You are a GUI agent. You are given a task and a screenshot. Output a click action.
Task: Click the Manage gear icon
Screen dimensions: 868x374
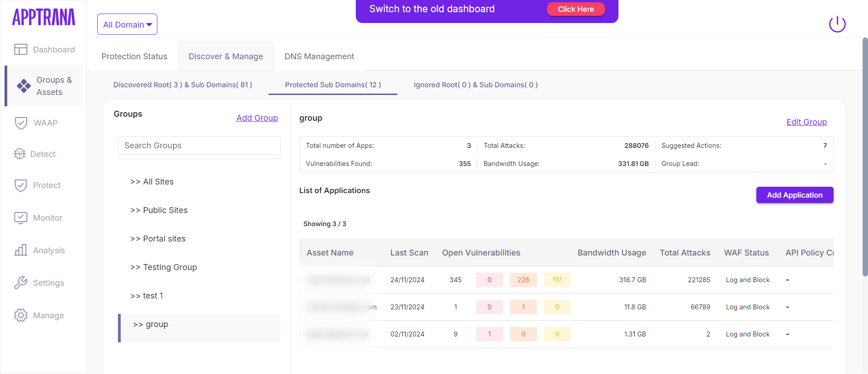[x=21, y=315]
